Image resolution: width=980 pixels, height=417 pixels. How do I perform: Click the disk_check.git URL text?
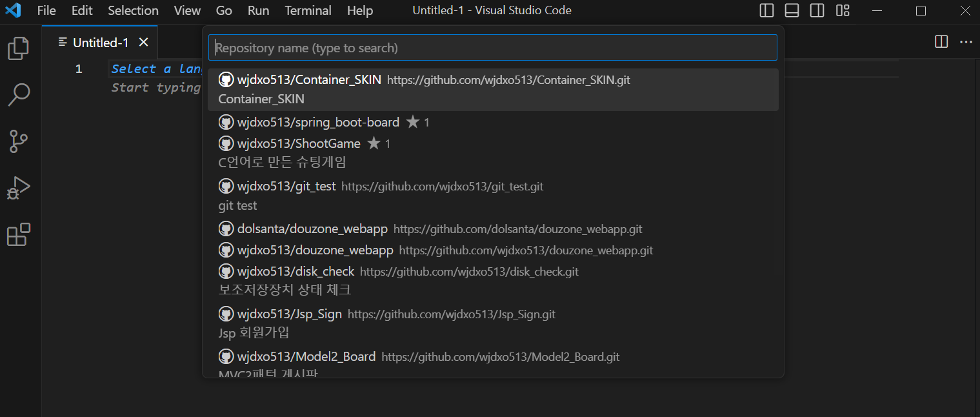click(469, 272)
